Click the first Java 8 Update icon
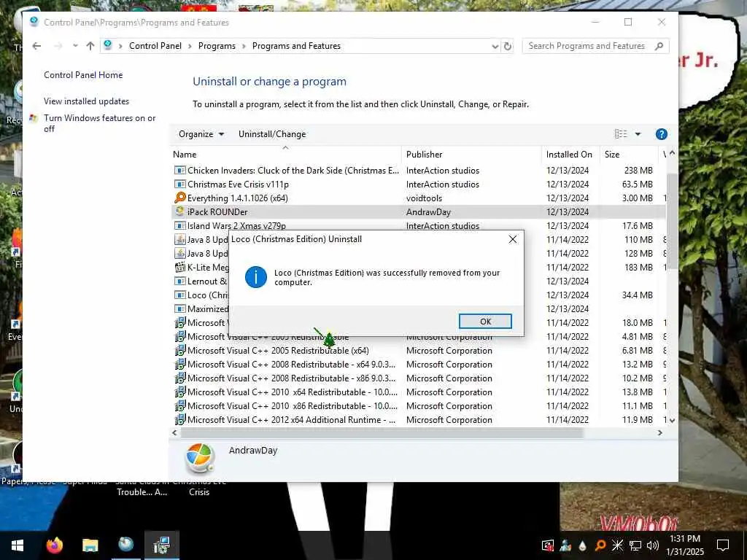The height and width of the screenshot is (560, 747). 179,239
